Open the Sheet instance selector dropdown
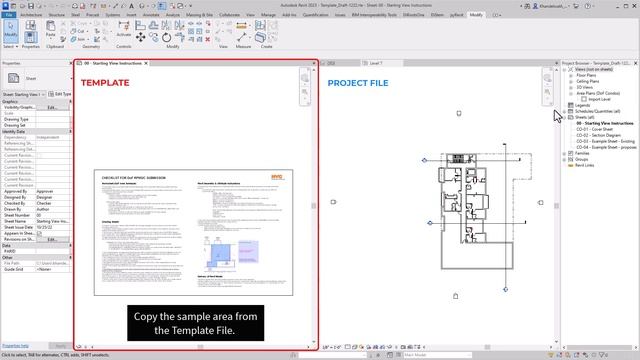The width and height of the screenshot is (640, 360). 24,94
